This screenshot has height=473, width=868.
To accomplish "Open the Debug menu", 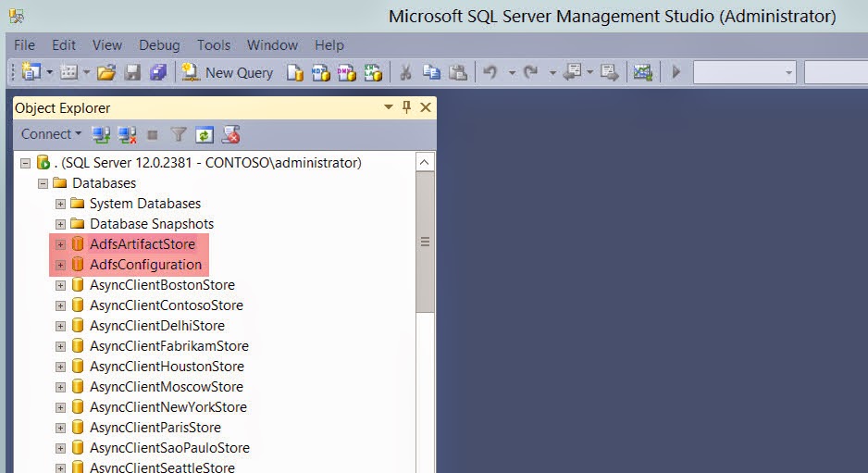I will tap(159, 44).
